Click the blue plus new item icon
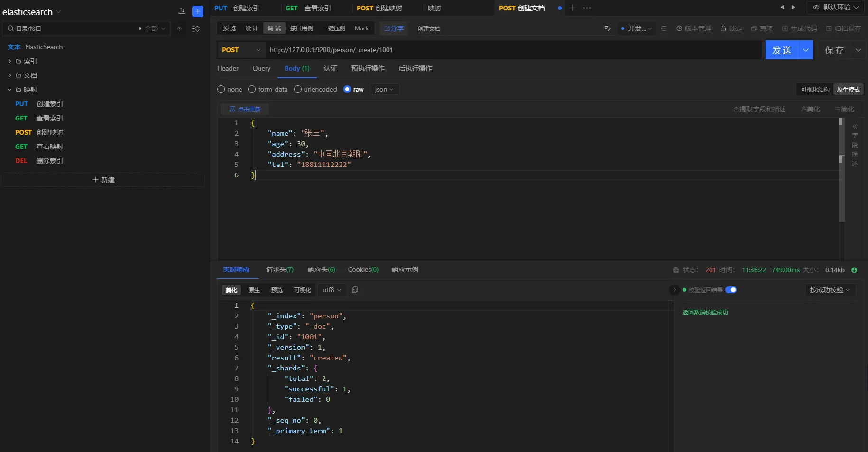The height and width of the screenshot is (452, 868). click(198, 11)
